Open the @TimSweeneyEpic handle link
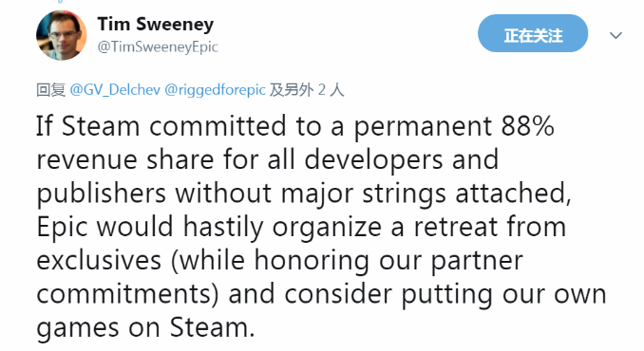644x351 pixels. tap(158, 47)
